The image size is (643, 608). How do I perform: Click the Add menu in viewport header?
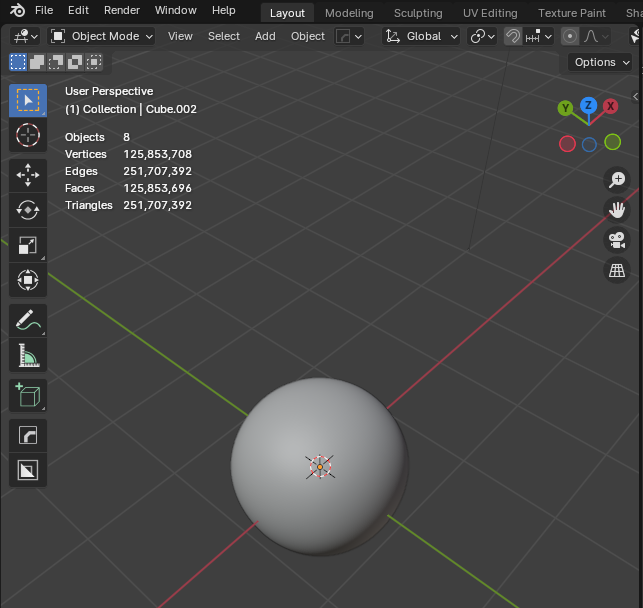click(x=265, y=36)
